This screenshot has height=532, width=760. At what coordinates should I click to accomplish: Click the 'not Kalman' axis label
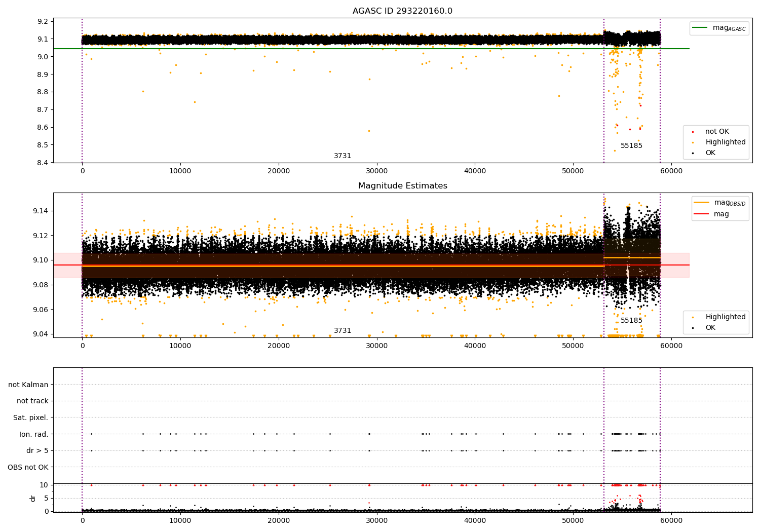click(28, 385)
